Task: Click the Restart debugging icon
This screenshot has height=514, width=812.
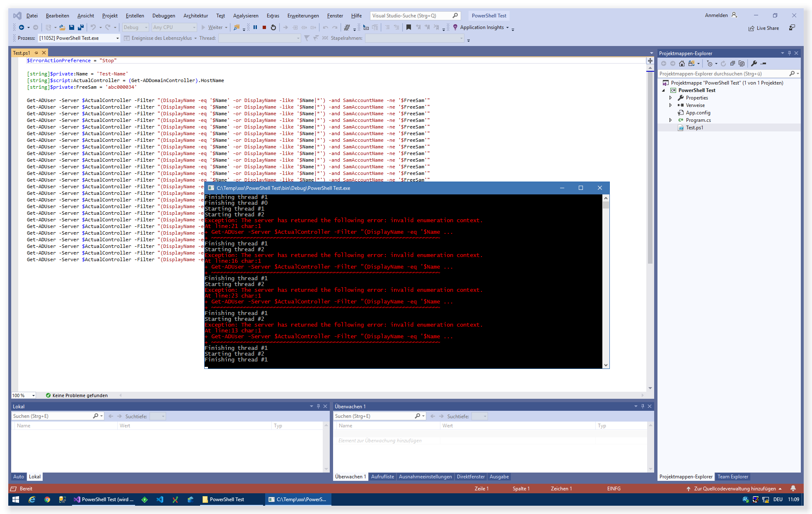Action: tap(273, 27)
